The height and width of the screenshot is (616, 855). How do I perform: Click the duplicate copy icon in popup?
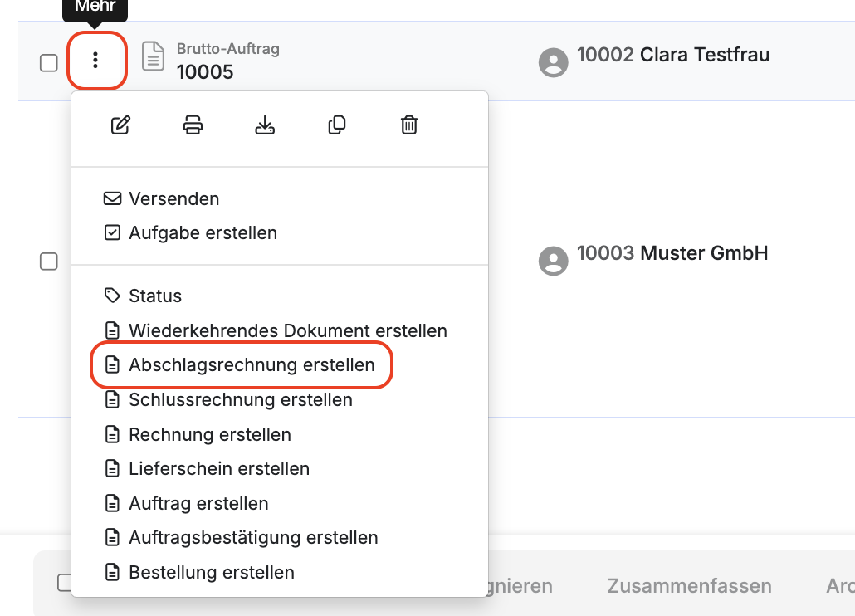337,125
